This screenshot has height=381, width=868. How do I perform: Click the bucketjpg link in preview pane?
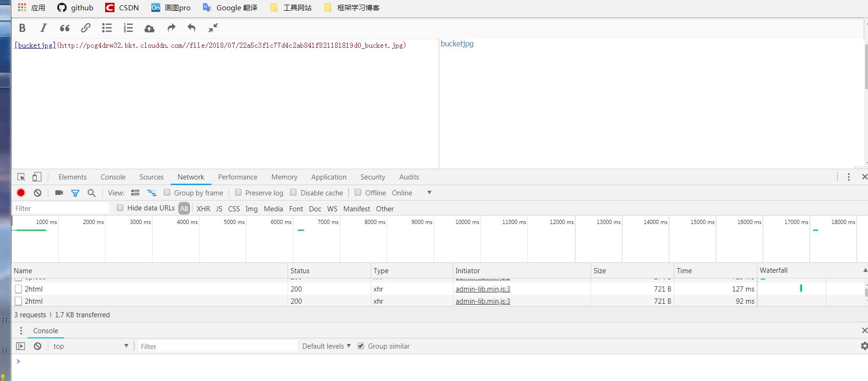(x=457, y=44)
